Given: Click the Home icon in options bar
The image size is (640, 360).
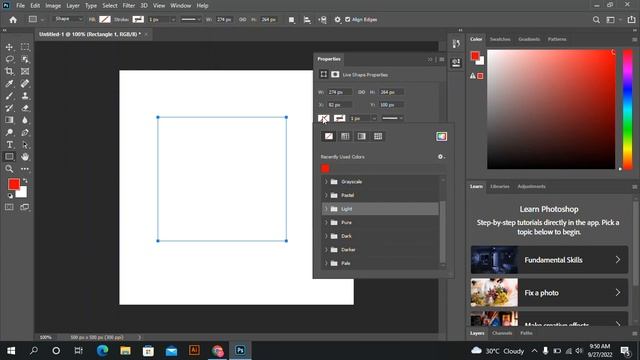Looking at the screenshot, I should [x=13, y=20].
